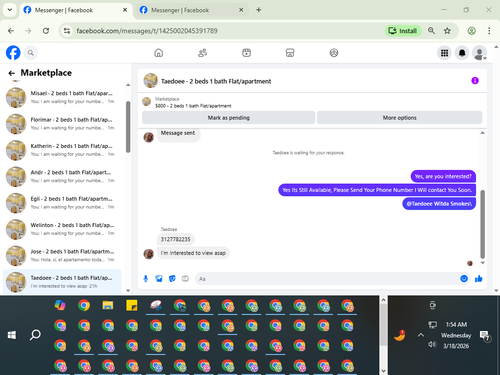500x375 pixels.
Task: Show hidden tray icons chevron
Action: point(421,335)
